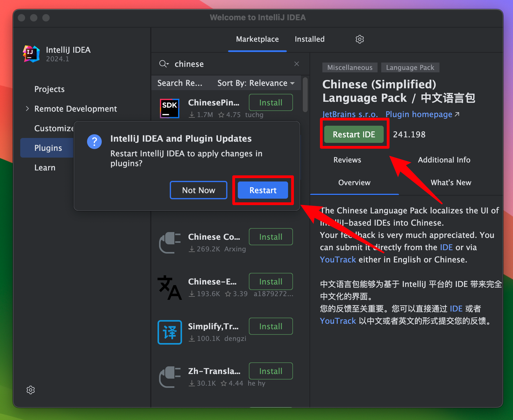
Task: Select the Chinese-E... plugin name
Action: tap(212, 282)
